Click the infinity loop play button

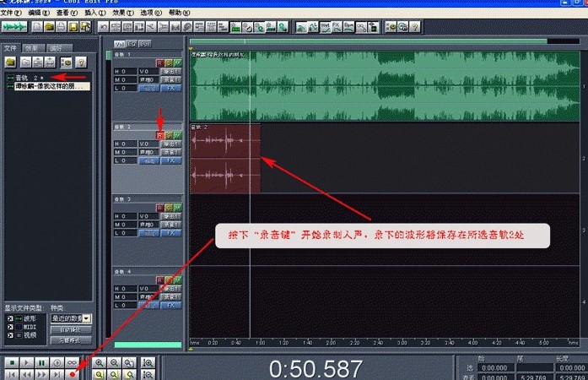(72, 363)
